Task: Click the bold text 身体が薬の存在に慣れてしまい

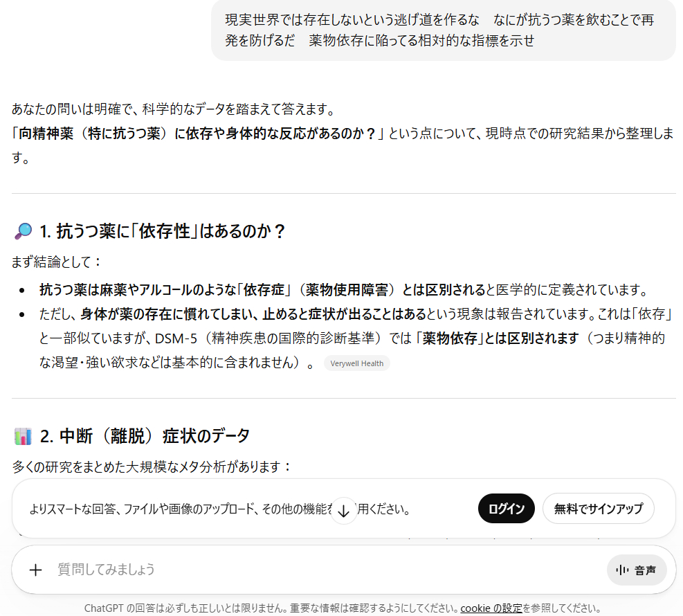Action: [253, 314]
